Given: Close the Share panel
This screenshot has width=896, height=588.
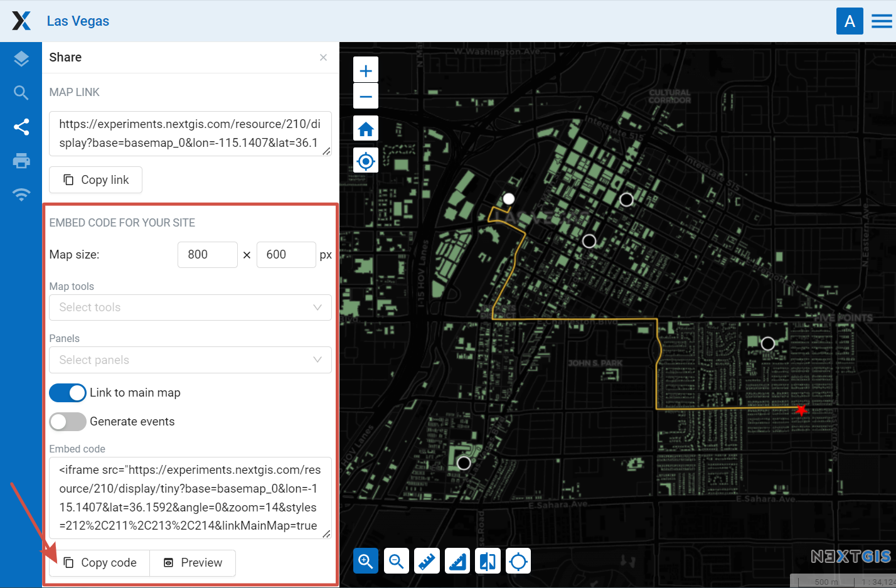Looking at the screenshot, I should coord(323,58).
